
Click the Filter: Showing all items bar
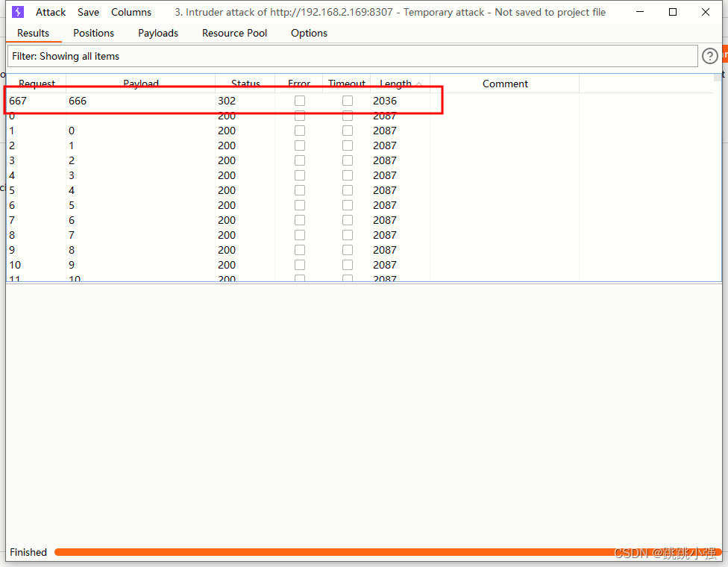click(352, 56)
